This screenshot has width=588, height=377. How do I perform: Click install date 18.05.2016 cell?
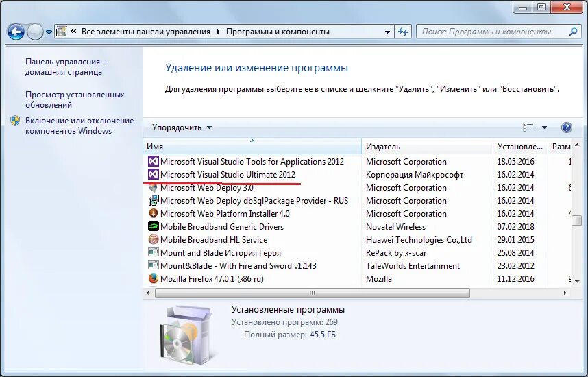[x=515, y=162]
